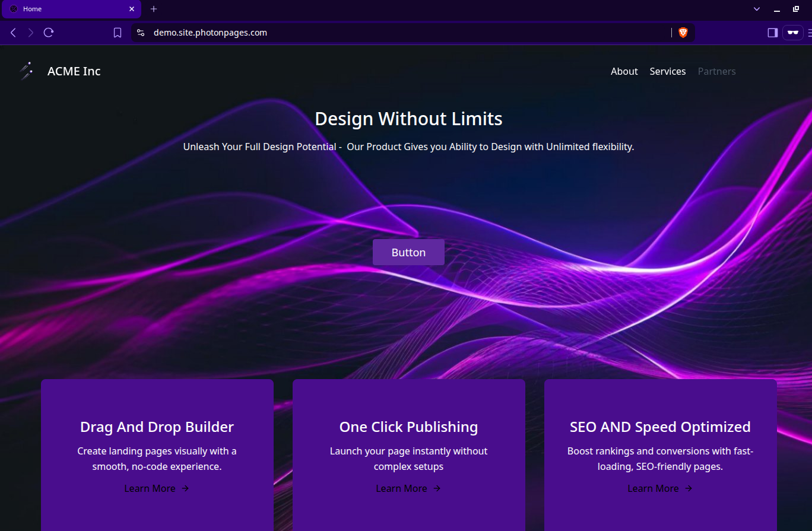
Task: Expand Learn More under One Click Publishing
Action: pos(408,488)
